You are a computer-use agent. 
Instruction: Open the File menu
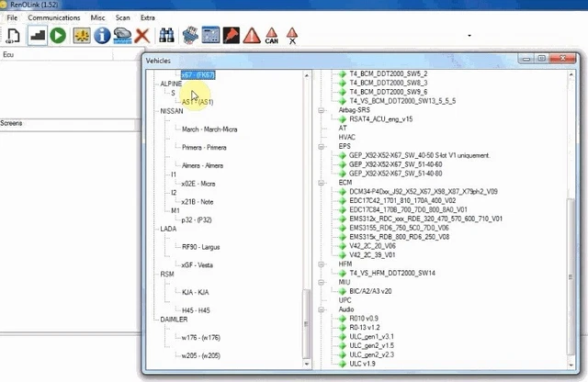coord(12,17)
